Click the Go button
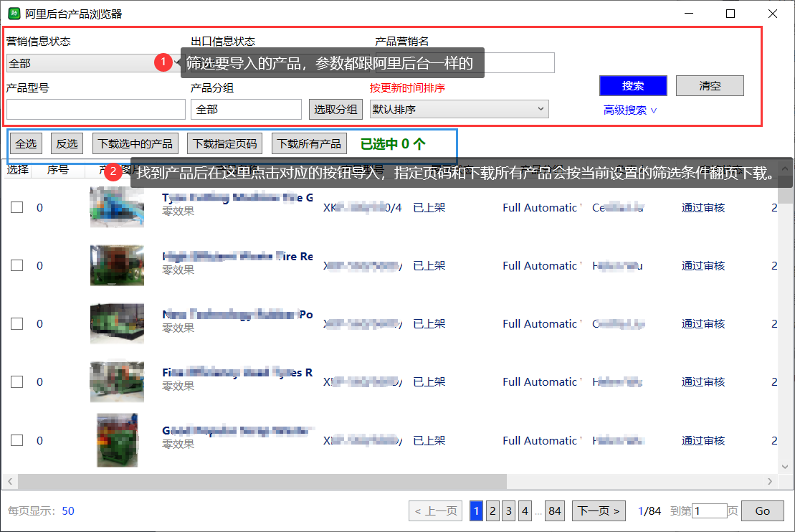 click(763, 510)
